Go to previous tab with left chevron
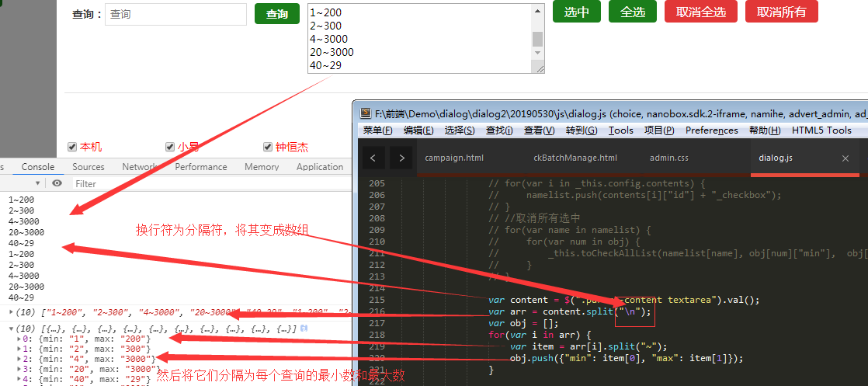The image size is (868, 386). pyautogui.click(x=373, y=158)
